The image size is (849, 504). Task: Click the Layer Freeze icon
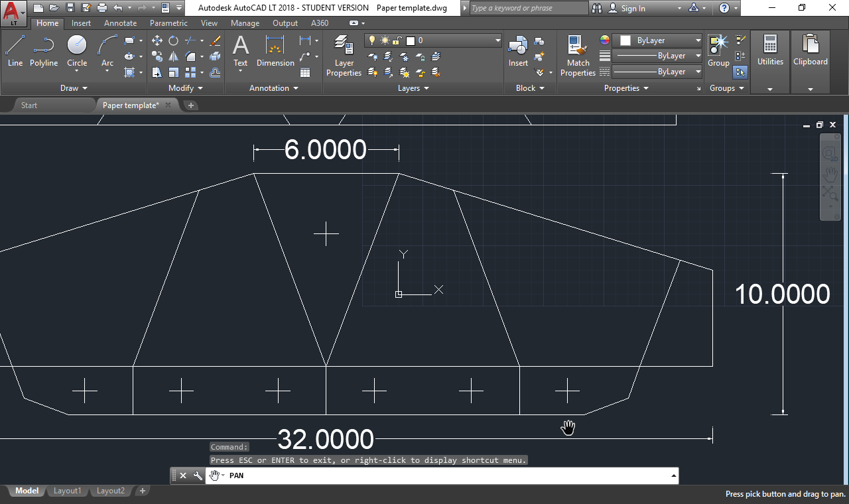[x=405, y=56]
